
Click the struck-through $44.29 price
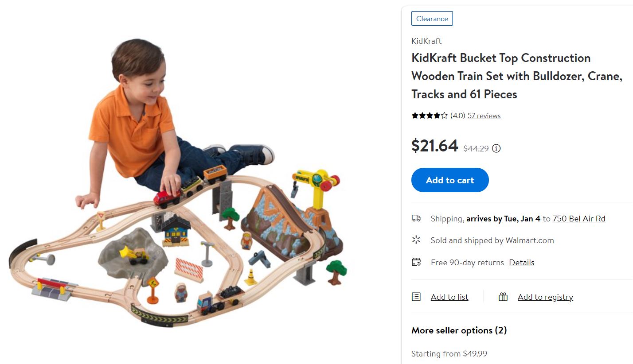pos(476,149)
